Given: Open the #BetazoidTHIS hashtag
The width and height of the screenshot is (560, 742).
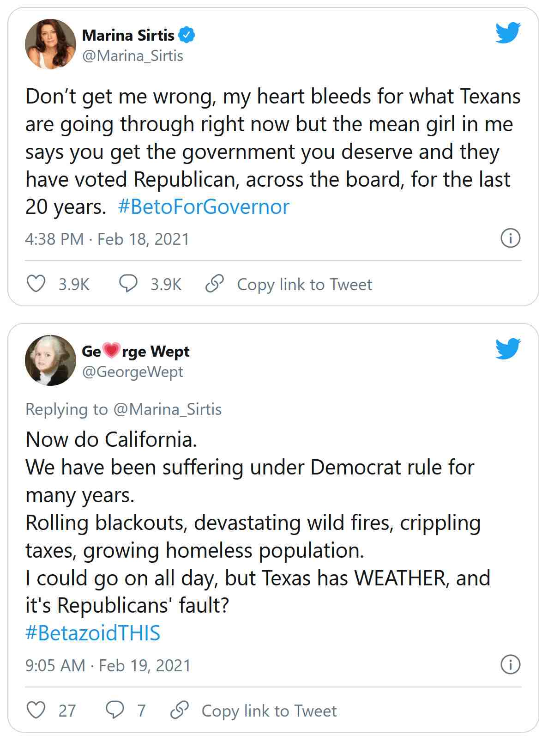Looking at the screenshot, I should [x=93, y=633].
